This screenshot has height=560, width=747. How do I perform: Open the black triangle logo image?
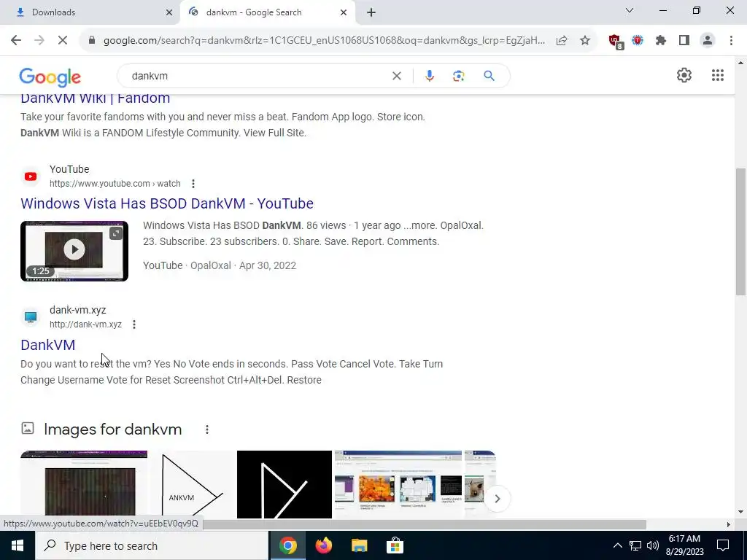point(285,484)
